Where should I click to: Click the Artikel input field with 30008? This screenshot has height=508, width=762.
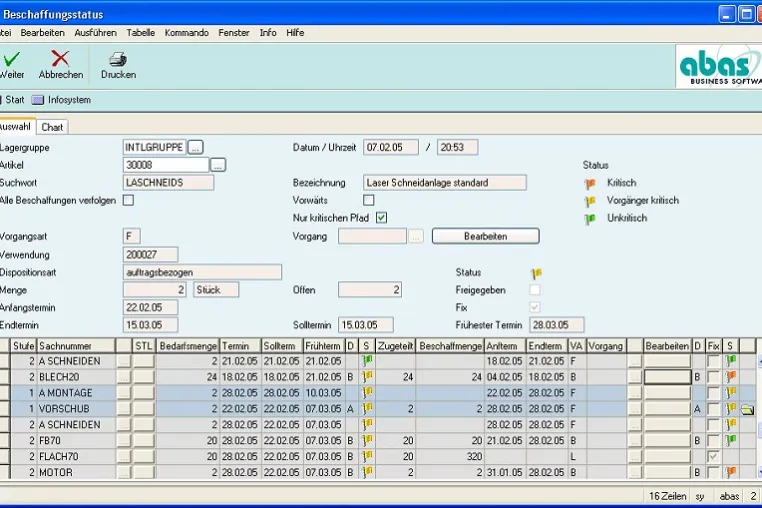pyautogui.click(x=166, y=165)
